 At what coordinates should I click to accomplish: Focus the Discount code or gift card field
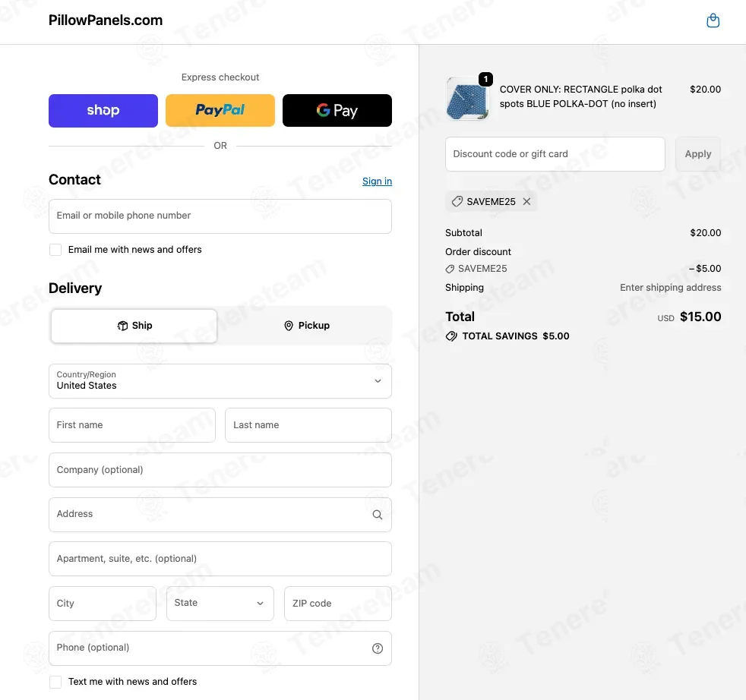pos(555,154)
